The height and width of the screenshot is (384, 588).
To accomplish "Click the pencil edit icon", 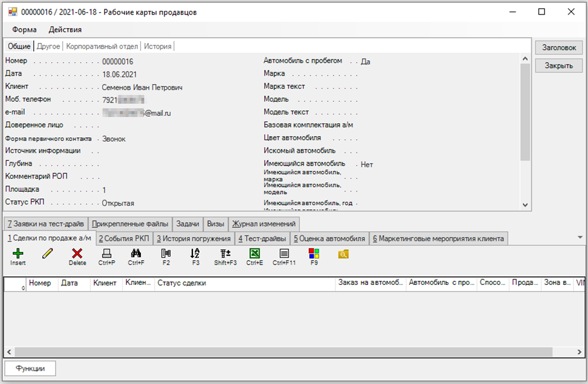I will [48, 253].
